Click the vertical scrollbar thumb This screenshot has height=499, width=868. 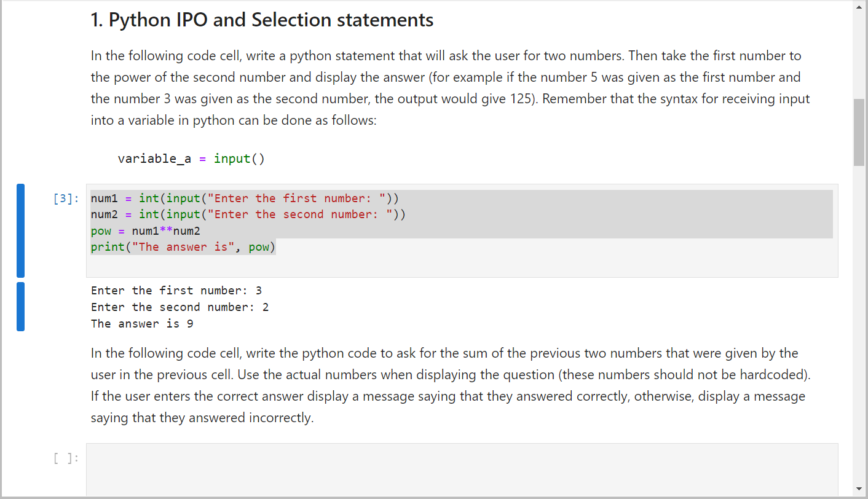tap(859, 129)
